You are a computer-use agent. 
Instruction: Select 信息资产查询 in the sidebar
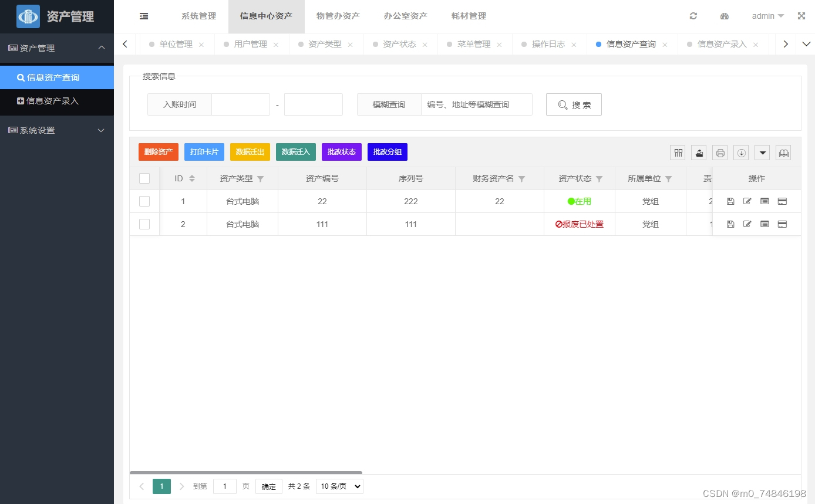click(57, 77)
